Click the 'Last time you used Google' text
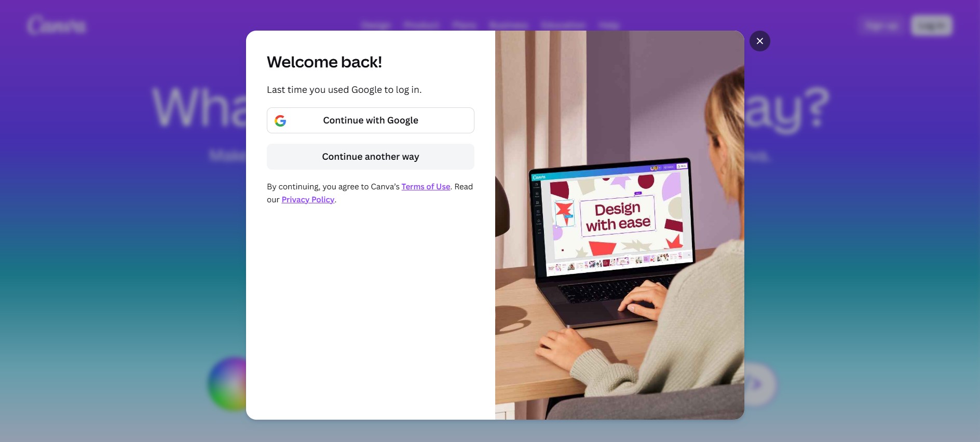 coord(344,90)
